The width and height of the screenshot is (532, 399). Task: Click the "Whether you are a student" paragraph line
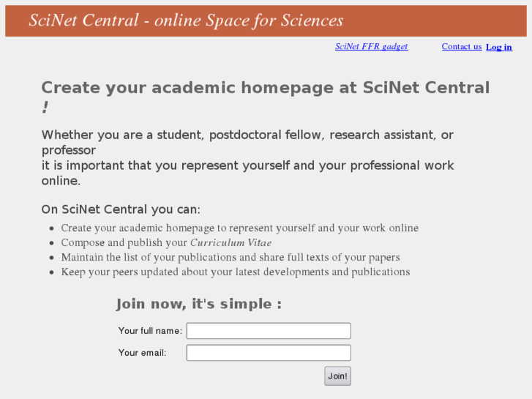(247, 135)
